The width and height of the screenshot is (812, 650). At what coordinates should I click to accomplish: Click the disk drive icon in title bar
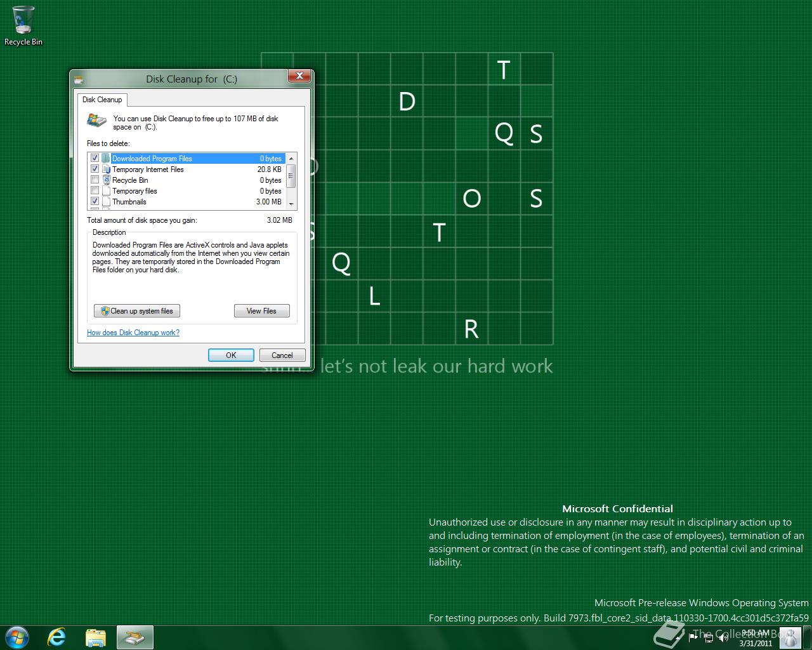tap(79, 79)
